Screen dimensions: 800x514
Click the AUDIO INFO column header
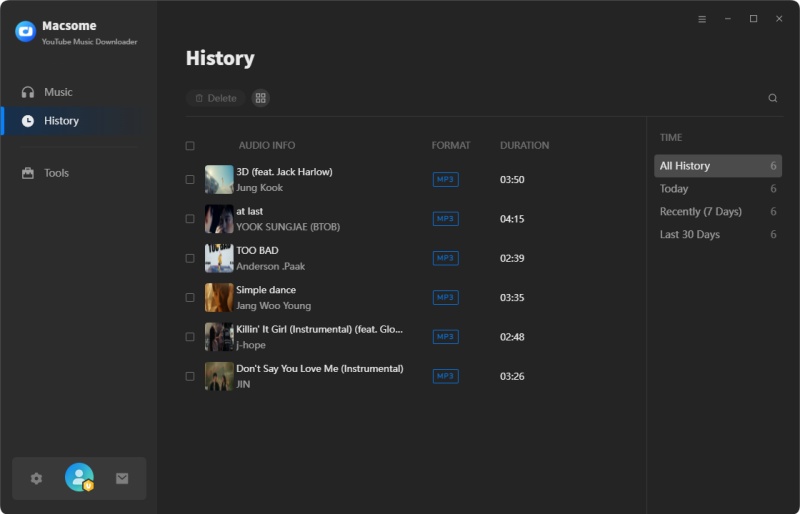pos(267,145)
